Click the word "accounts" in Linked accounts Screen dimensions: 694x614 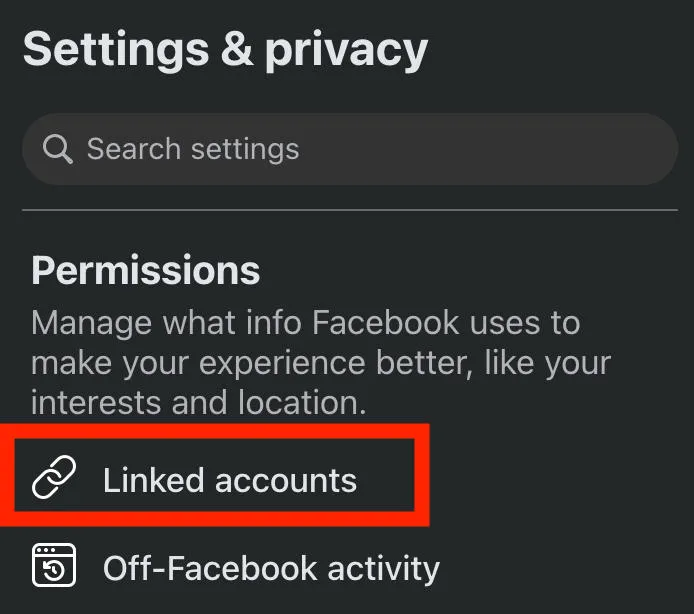coord(286,480)
